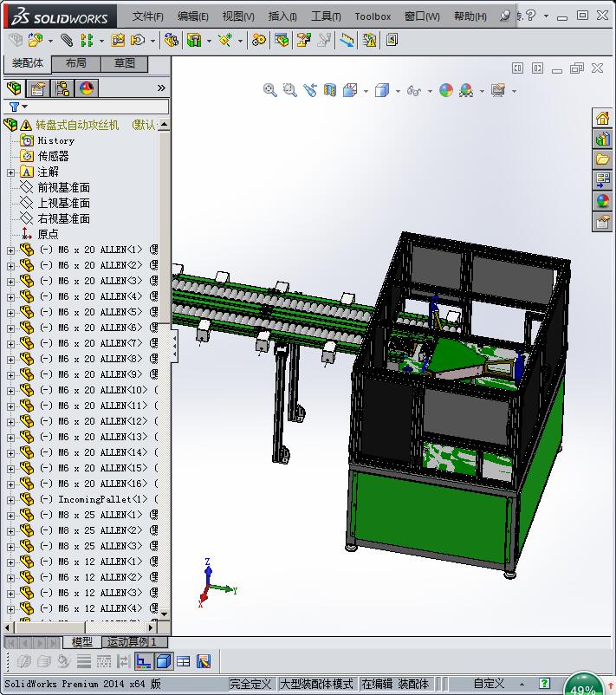Switch to the DisplayManager tab icon
The image size is (616, 695).
[x=87, y=88]
